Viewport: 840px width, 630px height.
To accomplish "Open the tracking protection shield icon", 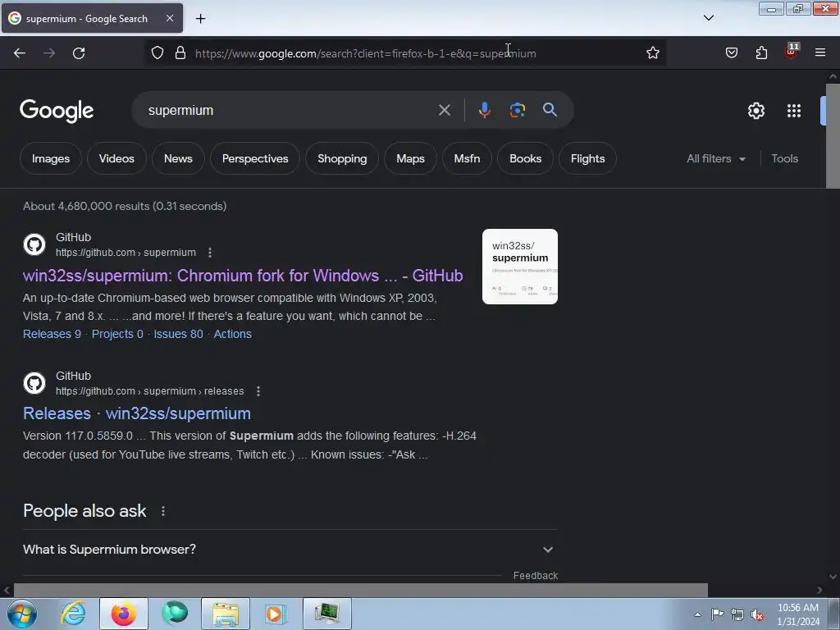I will (157, 53).
